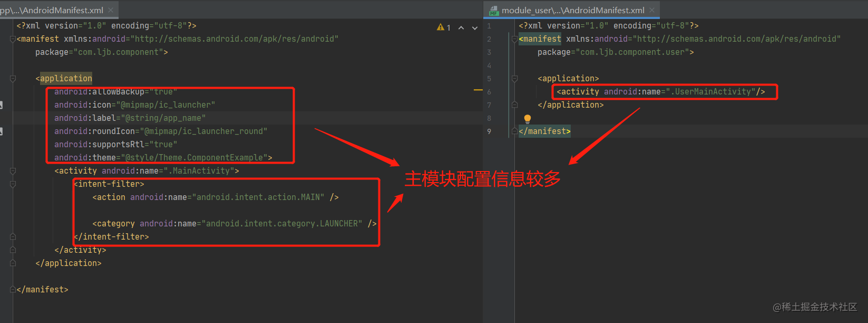Viewport: 868px width, 323px height.
Task: Close the module_user AndroidManifest.xml tab
Action: pyautogui.click(x=652, y=10)
